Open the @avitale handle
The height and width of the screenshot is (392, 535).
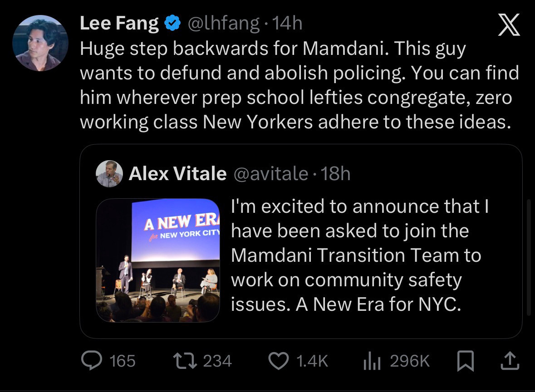coord(270,173)
